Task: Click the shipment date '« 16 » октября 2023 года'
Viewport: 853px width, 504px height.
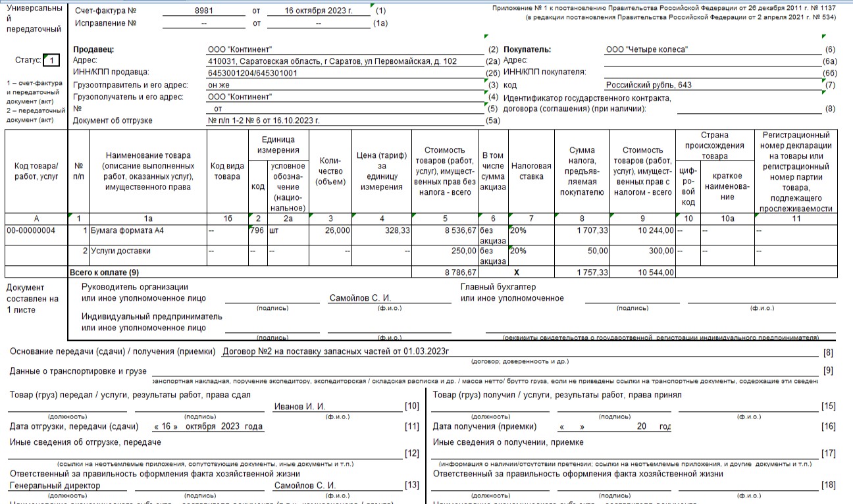Action: 207,426
